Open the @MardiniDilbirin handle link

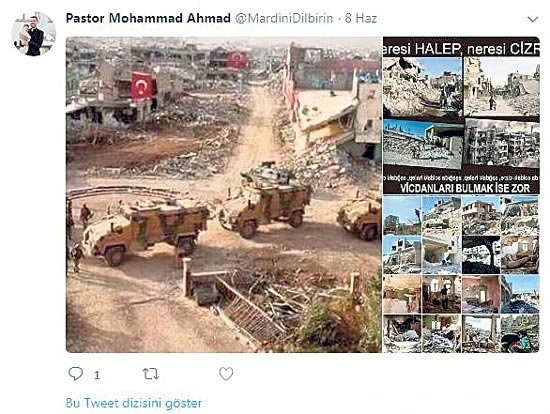[x=283, y=18]
